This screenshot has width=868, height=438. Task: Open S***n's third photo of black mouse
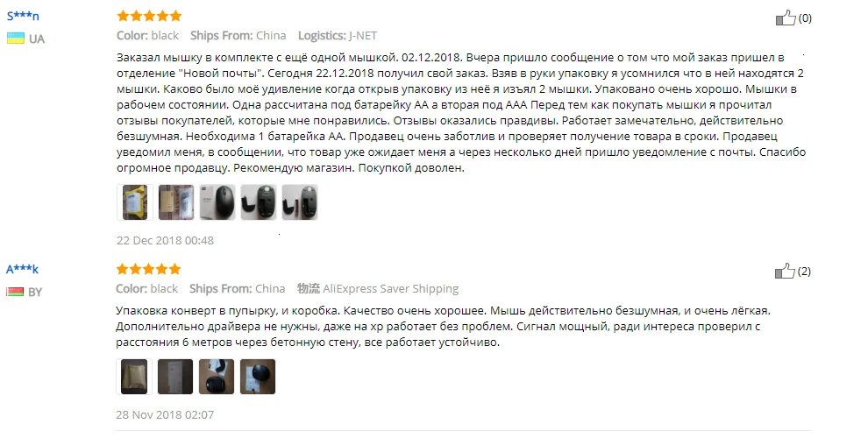click(217, 202)
